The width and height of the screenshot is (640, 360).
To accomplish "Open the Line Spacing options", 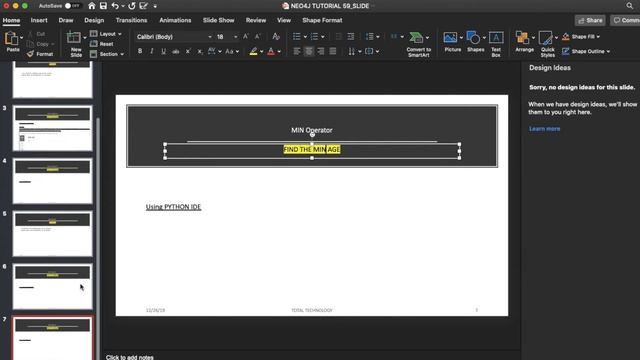I will point(372,37).
